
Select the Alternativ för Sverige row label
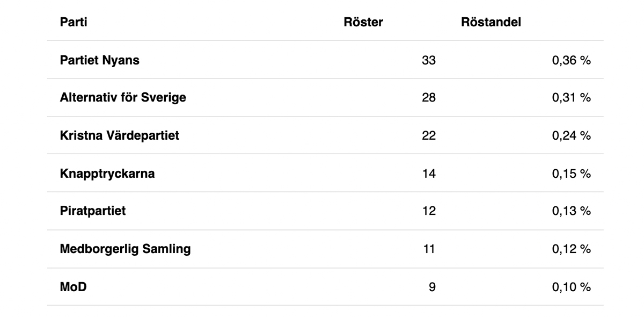(x=123, y=98)
